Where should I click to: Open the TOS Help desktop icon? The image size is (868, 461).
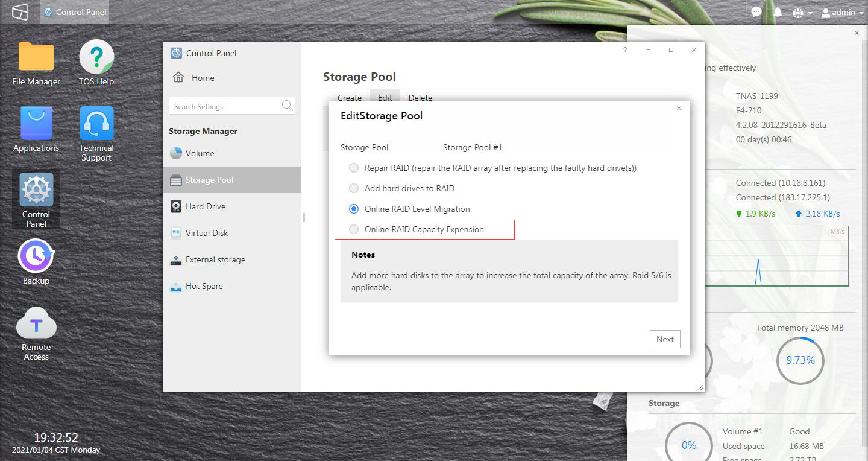coord(96,63)
